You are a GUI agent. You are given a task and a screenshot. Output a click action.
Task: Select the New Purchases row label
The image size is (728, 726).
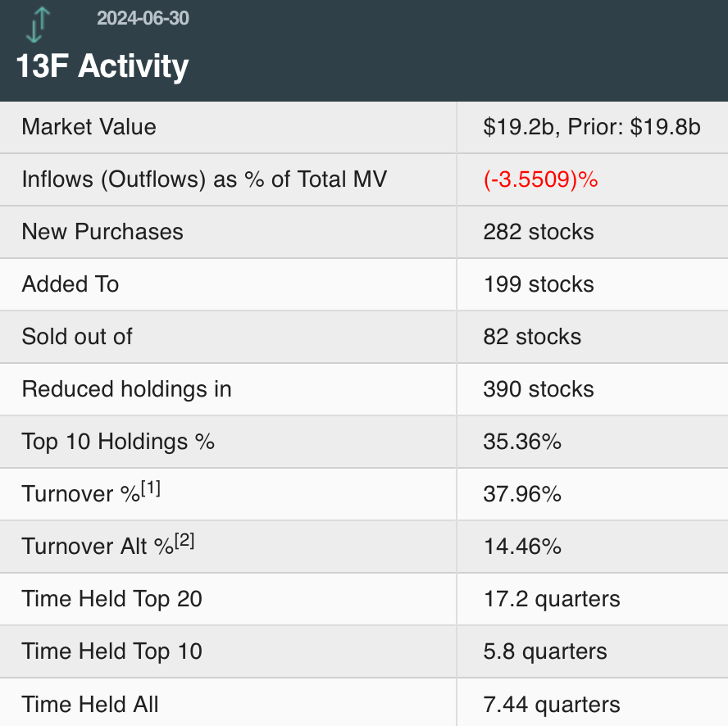tap(102, 232)
